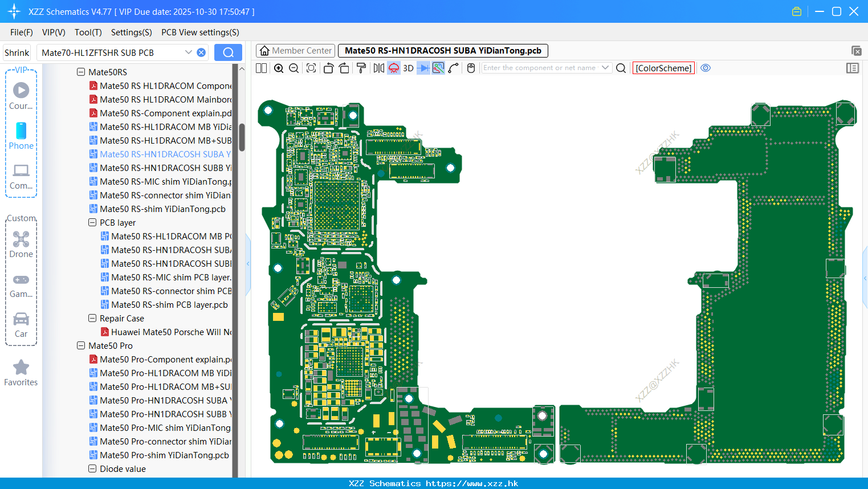Open the right side panel icon
Viewport: 868px width, 489px height.
tap(853, 68)
